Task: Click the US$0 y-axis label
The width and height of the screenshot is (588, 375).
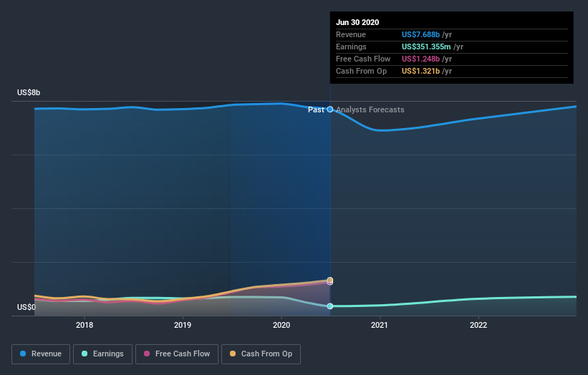Action: pyautogui.click(x=26, y=307)
